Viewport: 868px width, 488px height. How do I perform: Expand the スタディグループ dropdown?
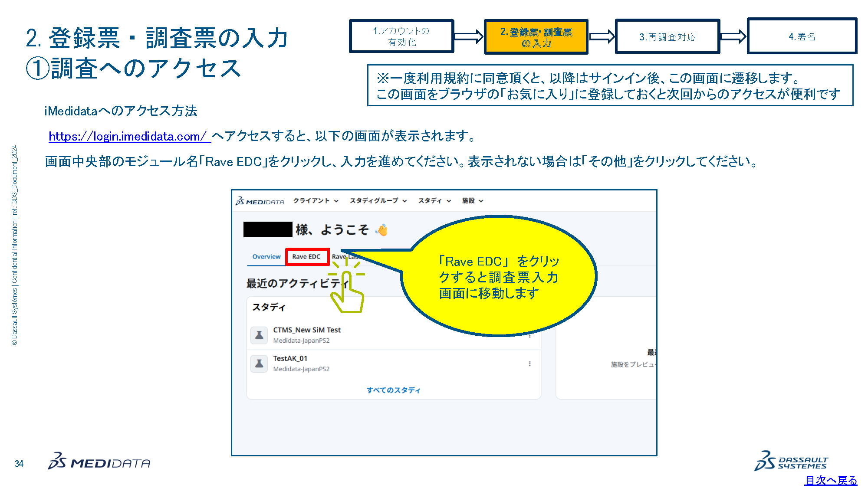click(x=378, y=200)
